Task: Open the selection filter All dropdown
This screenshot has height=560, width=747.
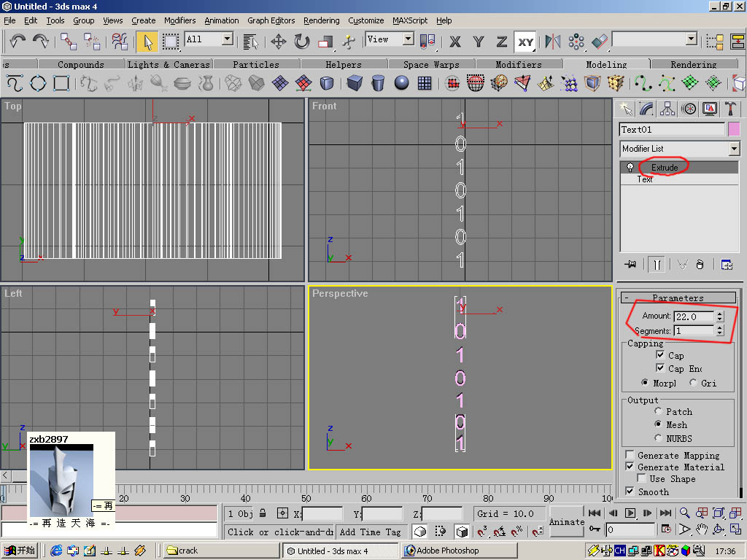Action: (x=228, y=39)
